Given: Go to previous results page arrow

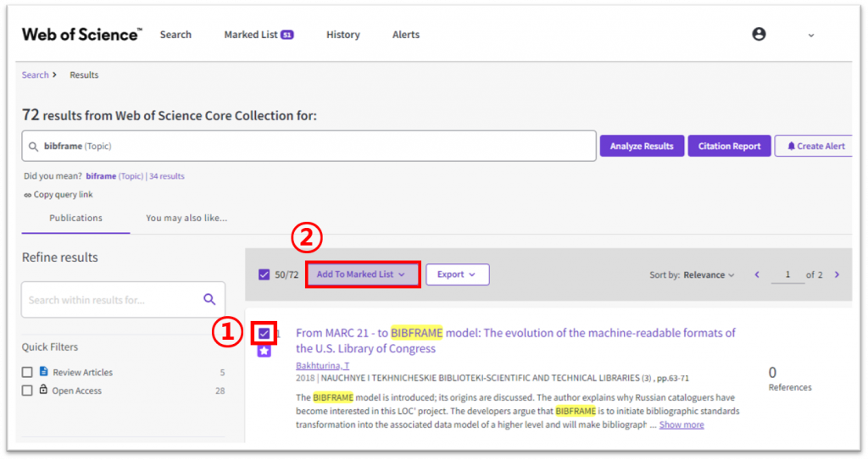Looking at the screenshot, I should click(757, 274).
